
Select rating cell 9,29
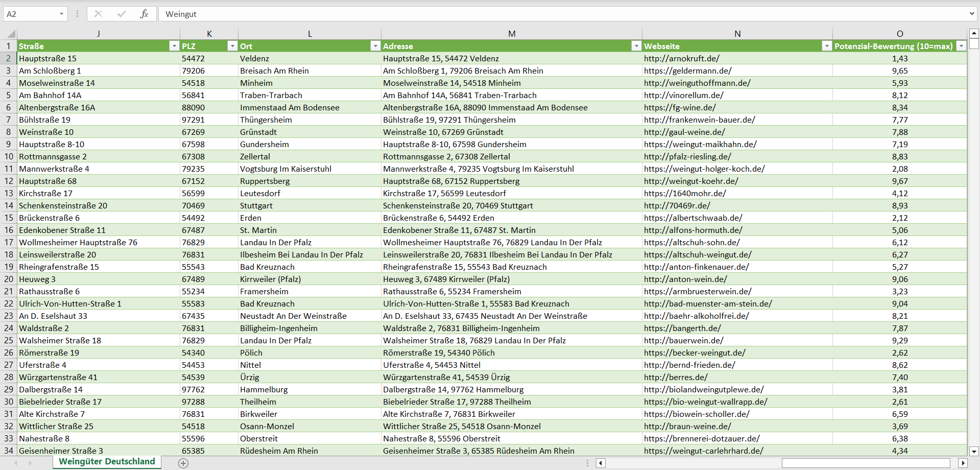coord(900,340)
